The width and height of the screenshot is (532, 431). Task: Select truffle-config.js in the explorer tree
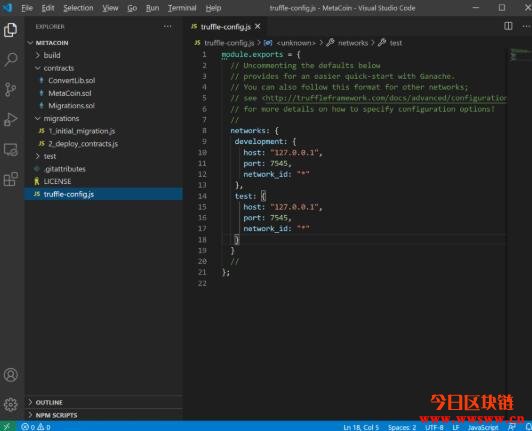click(x=103, y=194)
